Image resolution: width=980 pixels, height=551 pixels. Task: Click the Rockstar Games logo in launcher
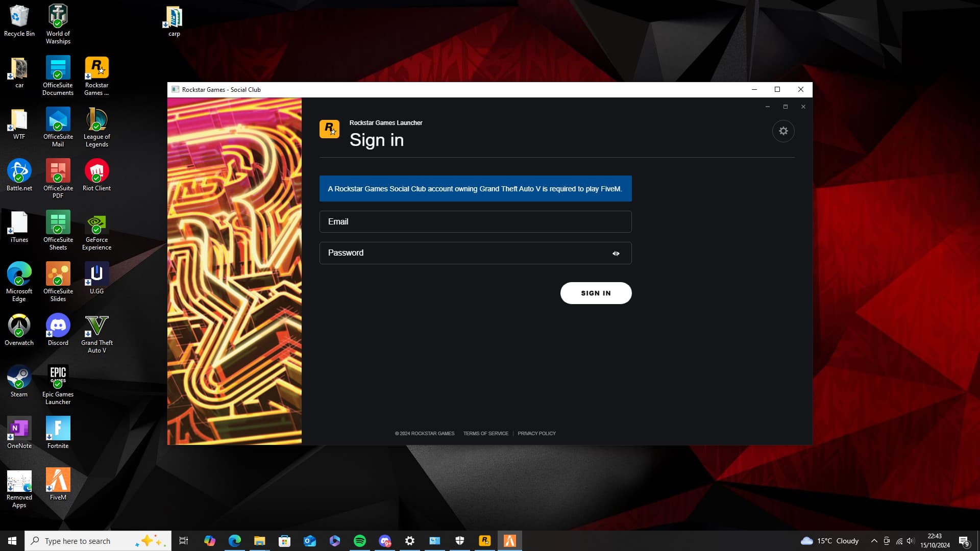[x=329, y=129]
